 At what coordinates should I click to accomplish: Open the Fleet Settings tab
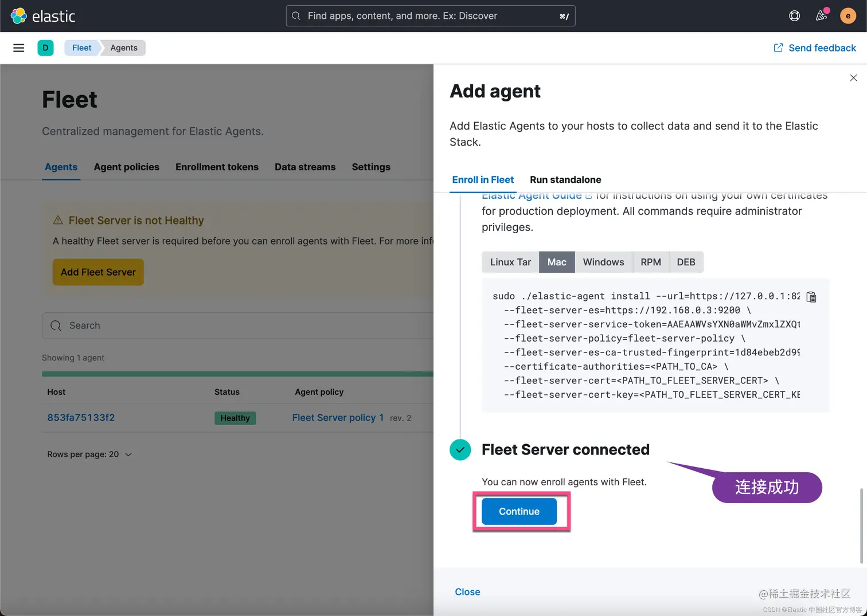371,167
